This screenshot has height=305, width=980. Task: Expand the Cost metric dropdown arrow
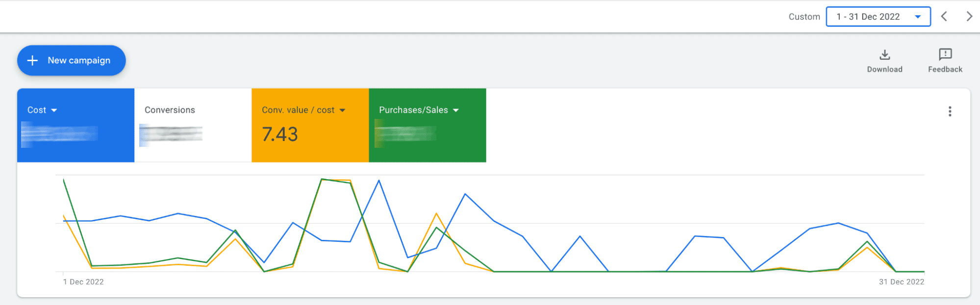(x=54, y=111)
